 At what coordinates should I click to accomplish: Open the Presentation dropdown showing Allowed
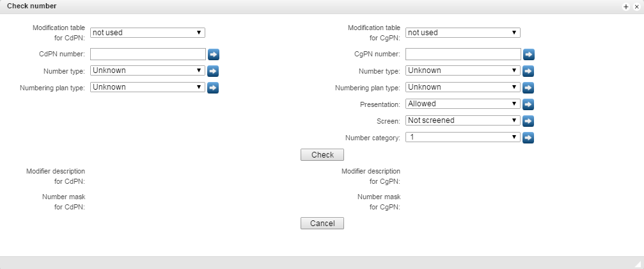coord(463,104)
